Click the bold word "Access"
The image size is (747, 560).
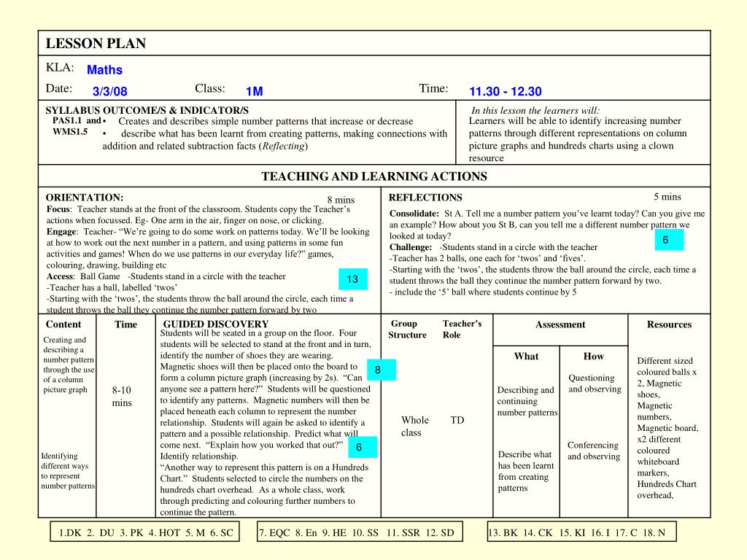(x=60, y=276)
